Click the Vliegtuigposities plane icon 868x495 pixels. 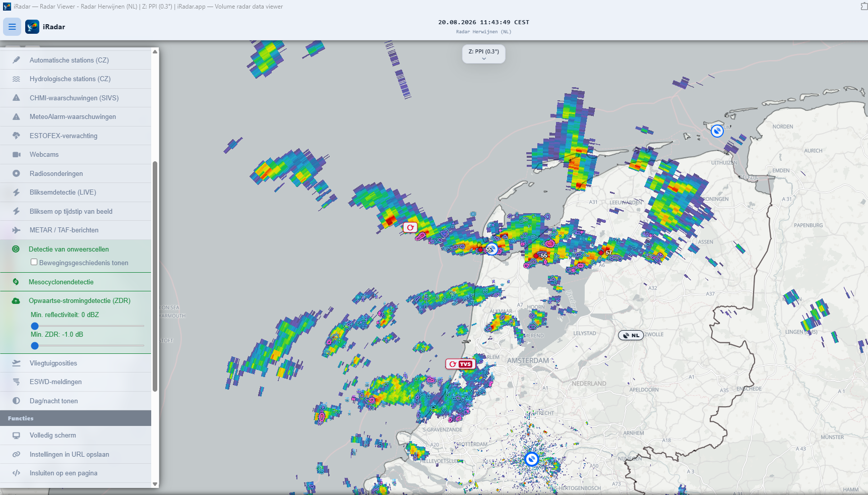tap(16, 363)
